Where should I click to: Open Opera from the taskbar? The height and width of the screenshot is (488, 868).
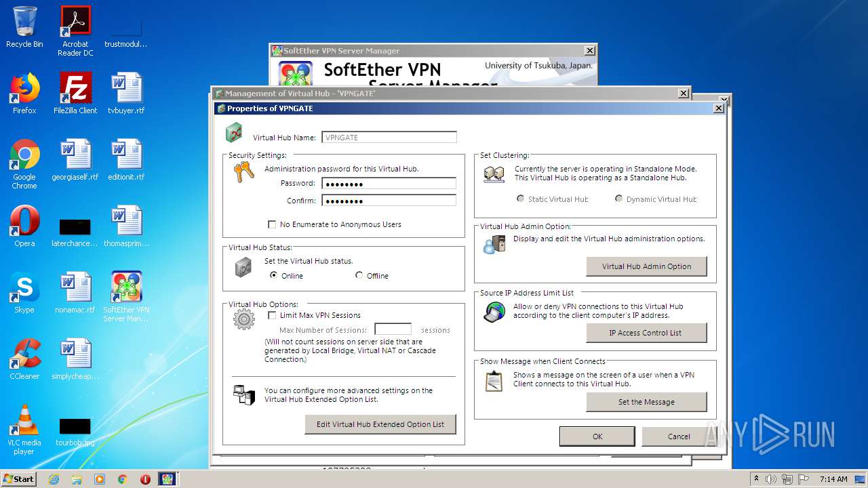pyautogui.click(x=145, y=479)
